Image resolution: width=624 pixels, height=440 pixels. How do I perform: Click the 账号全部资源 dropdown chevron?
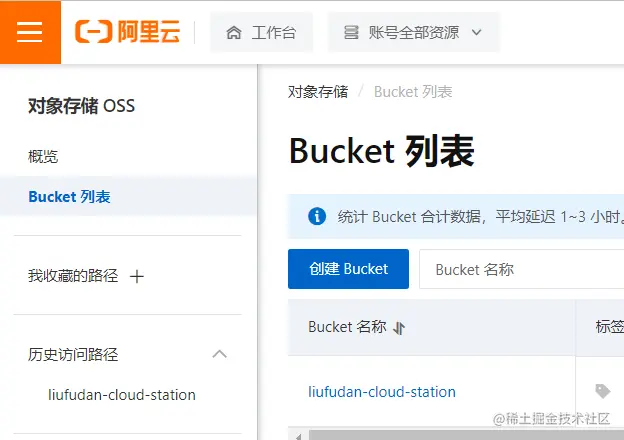tap(477, 32)
